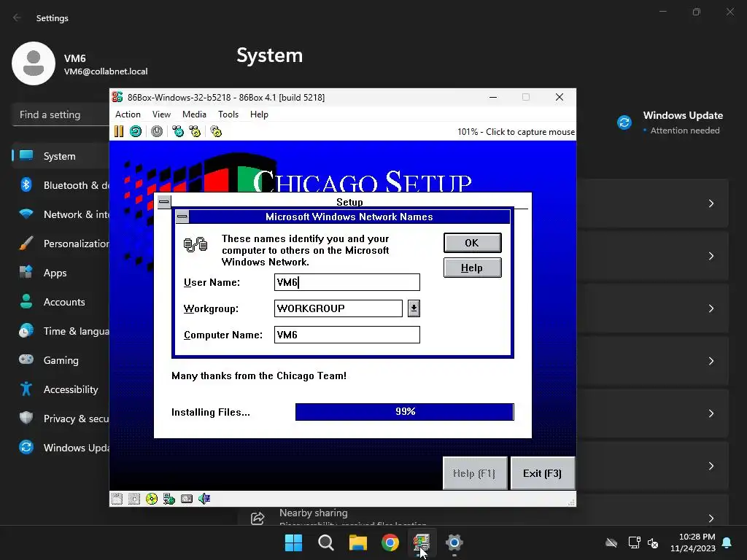This screenshot has width=747, height=560.
Task: Expand first Settings row chevron
Action: [x=711, y=203]
